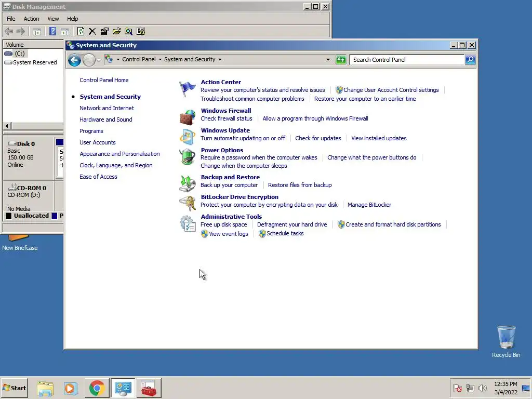The height and width of the screenshot is (399, 532).
Task: Open the Action menu in Disk Management
Action: point(31,19)
